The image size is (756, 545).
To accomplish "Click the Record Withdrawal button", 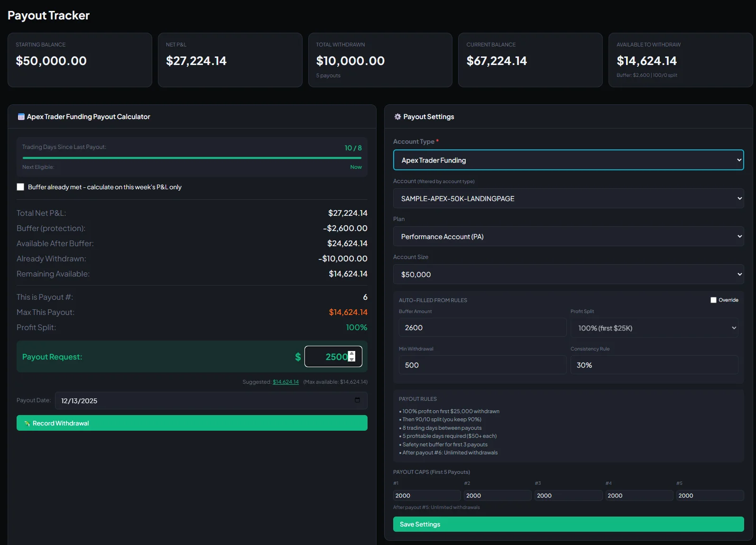I will [192, 423].
